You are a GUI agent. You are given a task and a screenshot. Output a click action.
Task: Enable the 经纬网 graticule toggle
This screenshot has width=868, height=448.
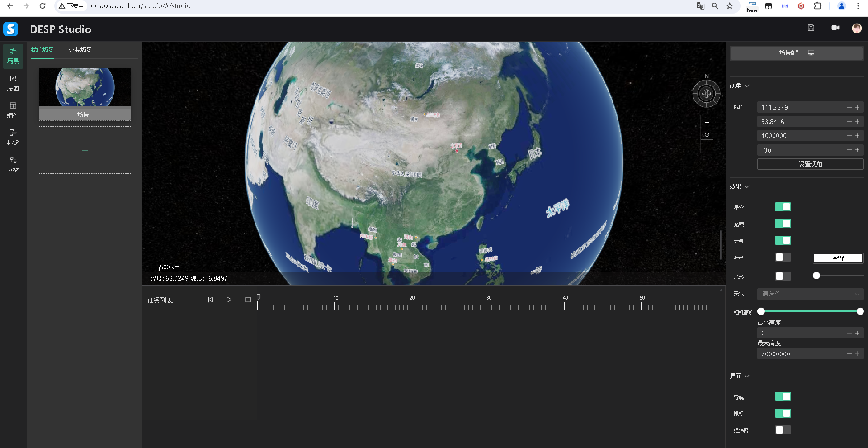click(x=783, y=430)
